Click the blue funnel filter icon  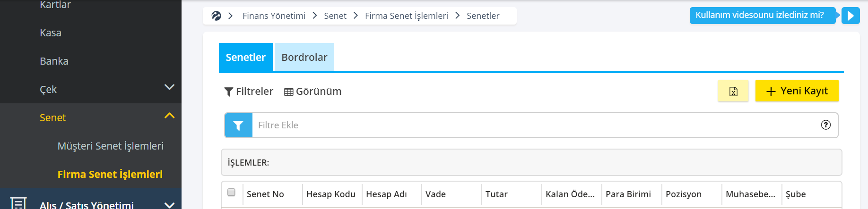(x=238, y=125)
